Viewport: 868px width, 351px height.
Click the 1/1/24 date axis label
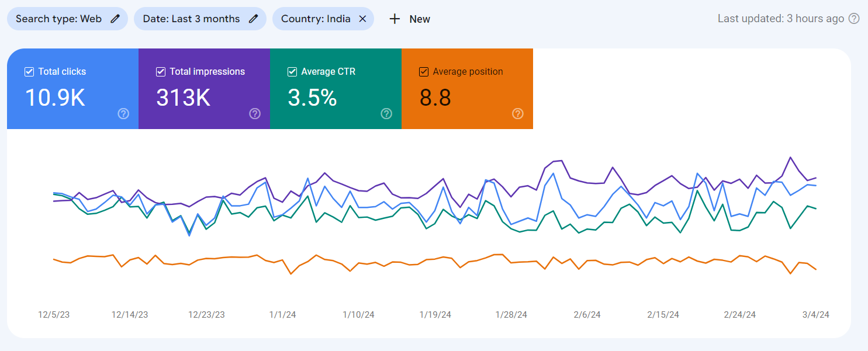pyautogui.click(x=282, y=315)
